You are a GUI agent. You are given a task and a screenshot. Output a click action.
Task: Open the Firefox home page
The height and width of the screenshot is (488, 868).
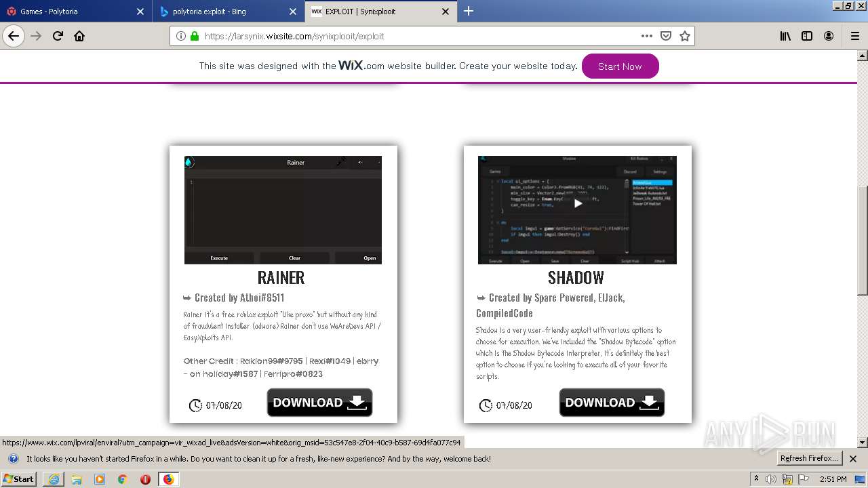click(79, 36)
